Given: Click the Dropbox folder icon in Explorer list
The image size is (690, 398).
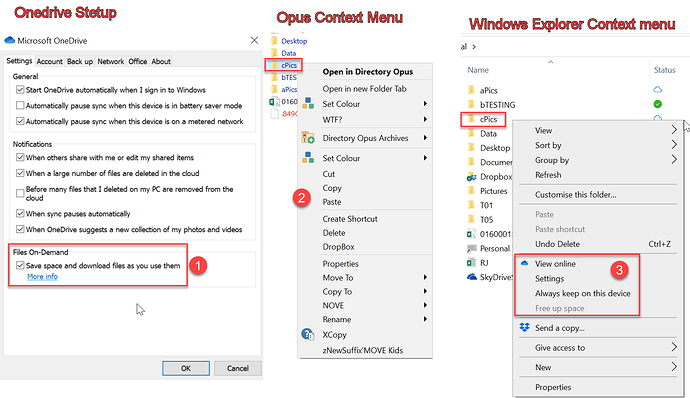Looking at the screenshot, I should [x=471, y=177].
